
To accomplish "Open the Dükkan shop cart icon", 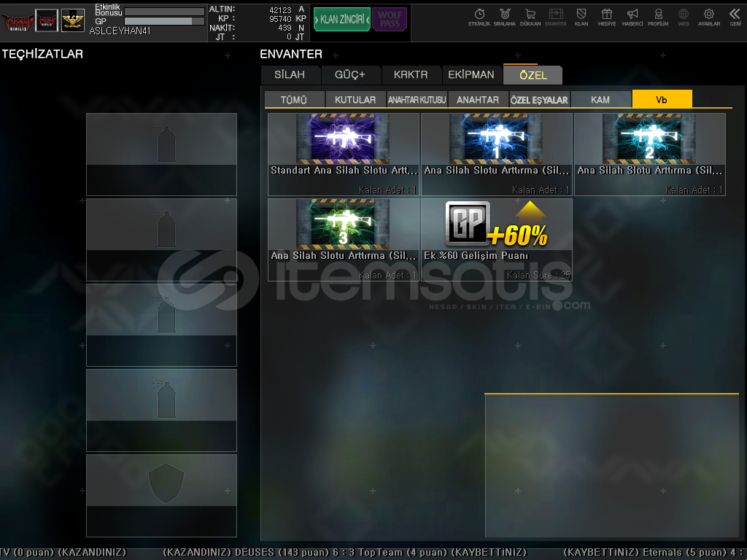I will click(x=530, y=17).
